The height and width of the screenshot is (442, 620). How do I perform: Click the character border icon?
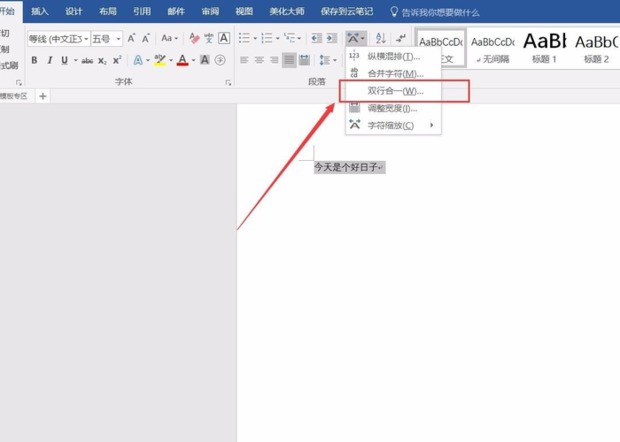coord(224,38)
